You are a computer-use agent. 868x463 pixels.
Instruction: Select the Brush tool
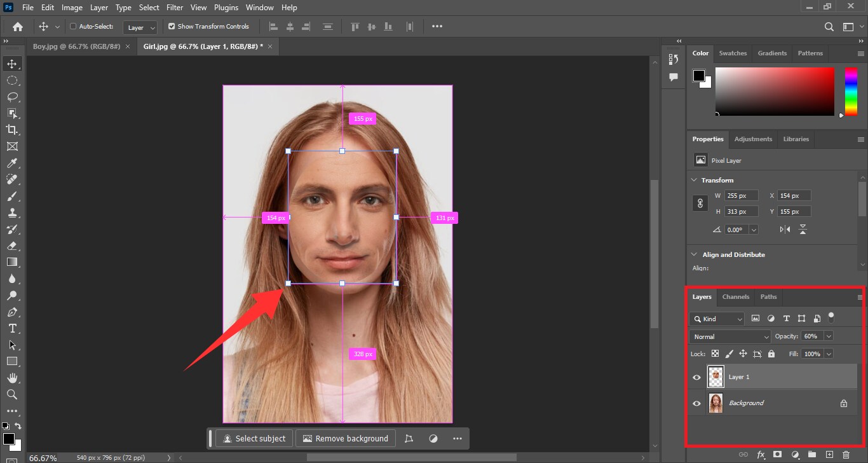point(12,196)
